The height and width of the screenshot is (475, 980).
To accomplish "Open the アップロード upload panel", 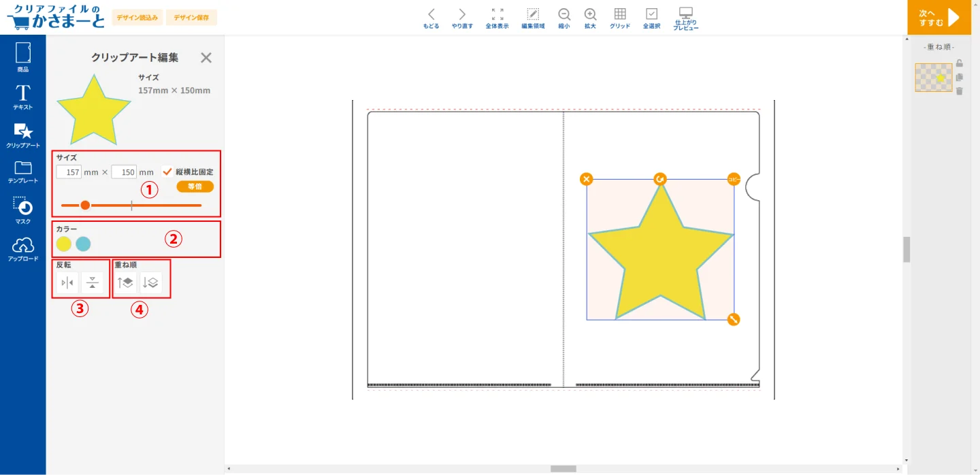I will click(23, 249).
